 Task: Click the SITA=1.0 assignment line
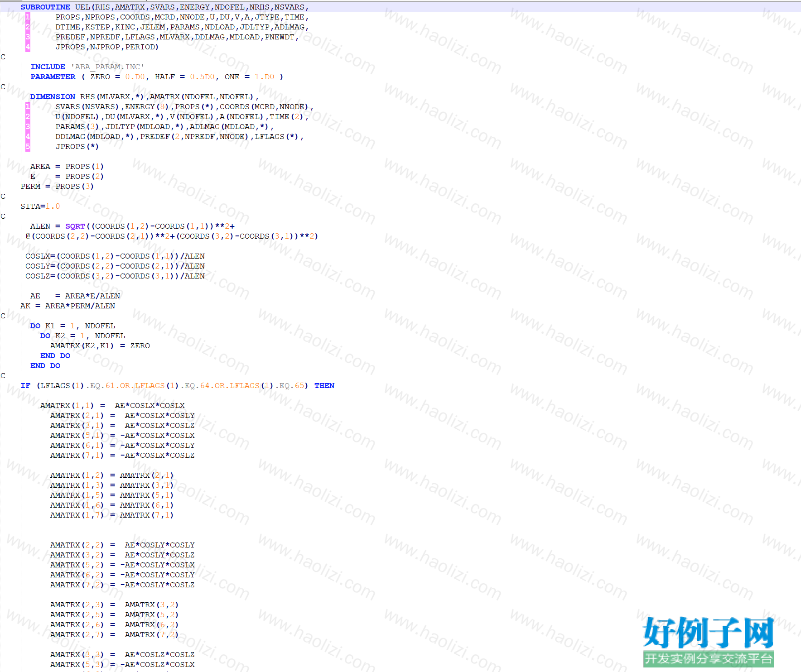pos(40,206)
